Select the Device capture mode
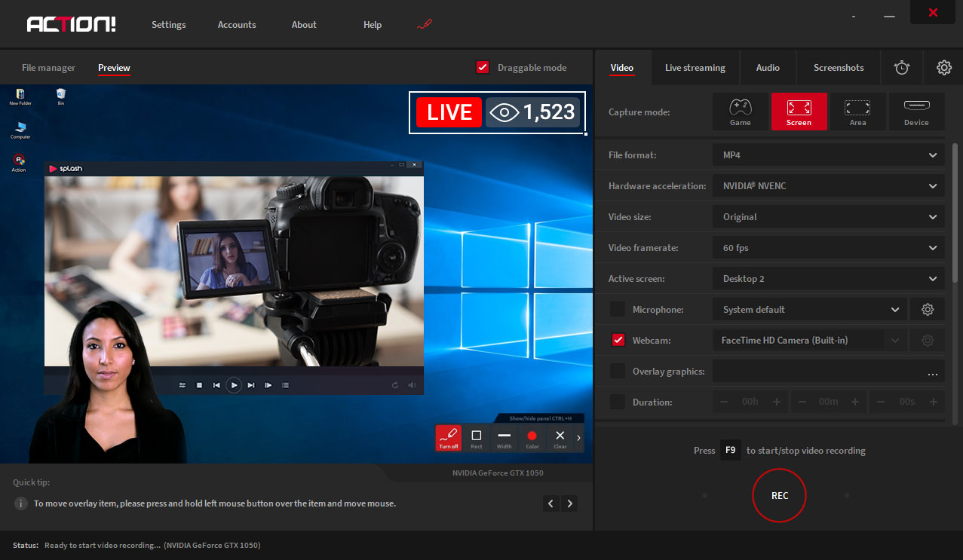Image resolution: width=963 pixels, height=560 pixels. pyautogui.click(x=916, y=112)
